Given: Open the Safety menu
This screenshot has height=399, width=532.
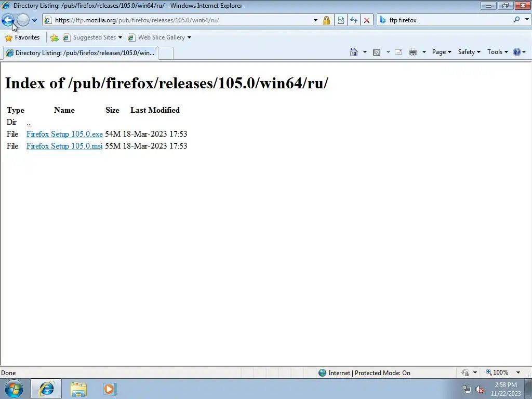Looking at the screenshot, I should point(469,52).
